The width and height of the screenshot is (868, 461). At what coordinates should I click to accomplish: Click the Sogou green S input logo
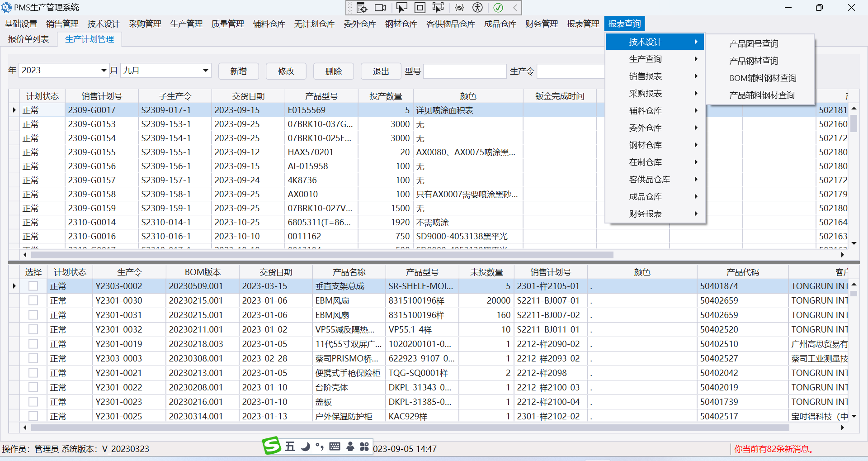[x=272, y=445]
